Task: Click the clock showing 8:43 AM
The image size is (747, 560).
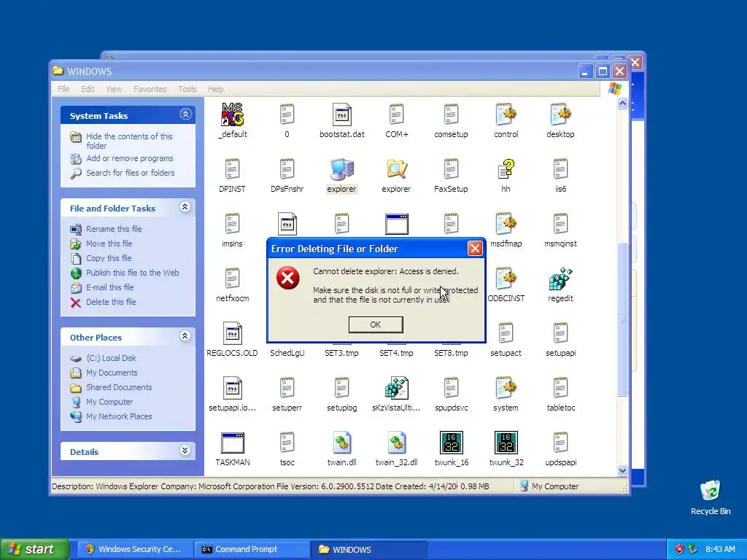Action: tap(720, 549)
